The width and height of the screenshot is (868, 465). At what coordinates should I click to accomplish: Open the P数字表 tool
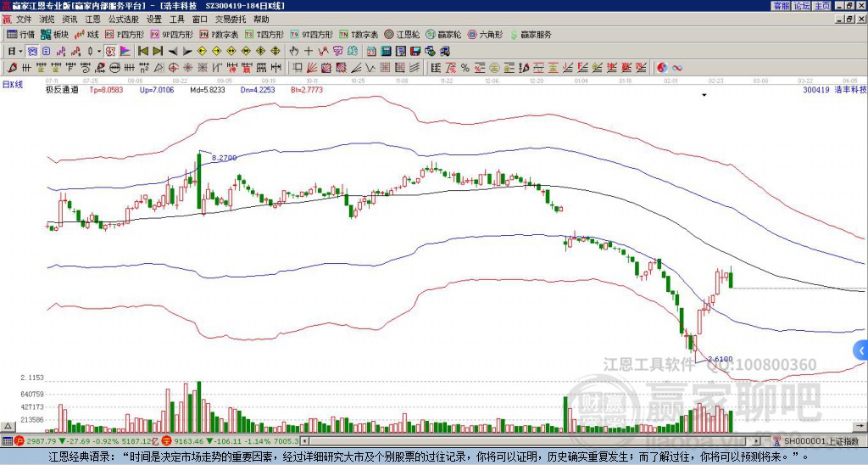tap(219, 34)
